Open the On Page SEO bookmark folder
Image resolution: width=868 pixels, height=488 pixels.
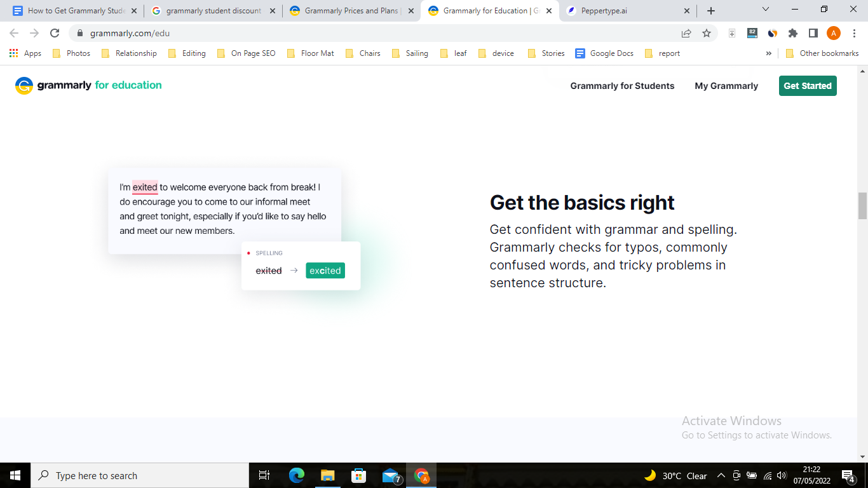click(247, 53)
